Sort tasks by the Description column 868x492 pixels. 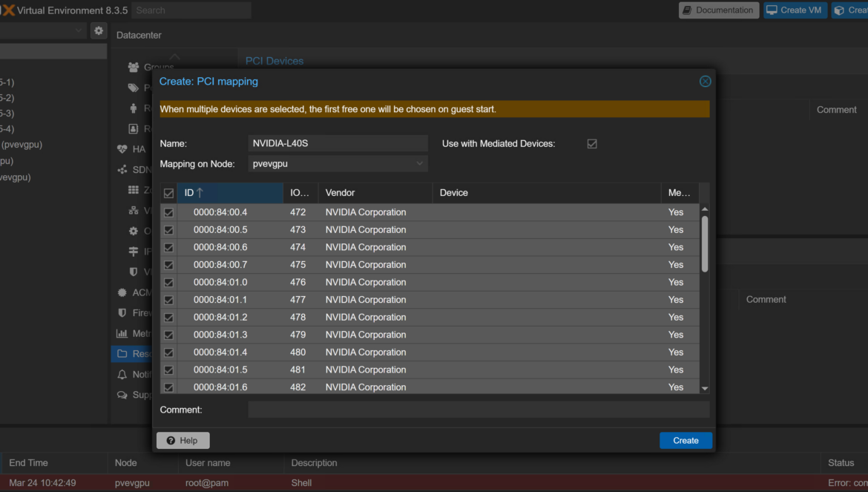tap(552, 462)
